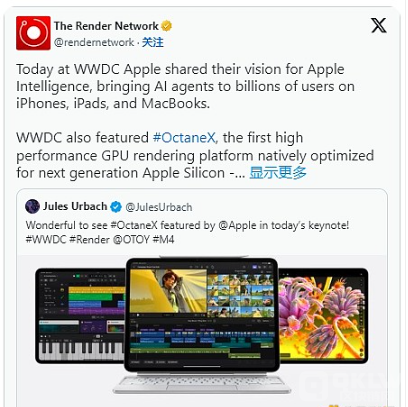Viewport: 408px width, 407px height.
Task: Open the center iPad video editor image
Action: (x=202, y=315)
